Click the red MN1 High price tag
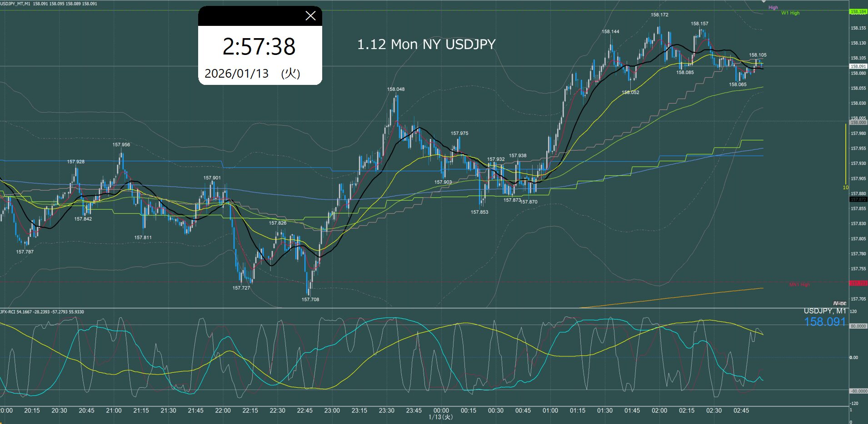The width and height of the screenshot is (868, 424). pyautogui.click(x=858, y=283)
